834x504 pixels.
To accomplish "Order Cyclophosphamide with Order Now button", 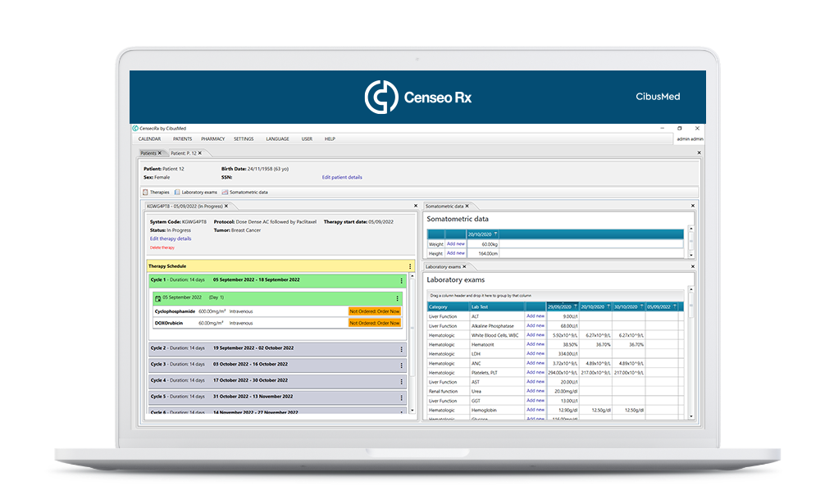I will click(x=375, y=311).
